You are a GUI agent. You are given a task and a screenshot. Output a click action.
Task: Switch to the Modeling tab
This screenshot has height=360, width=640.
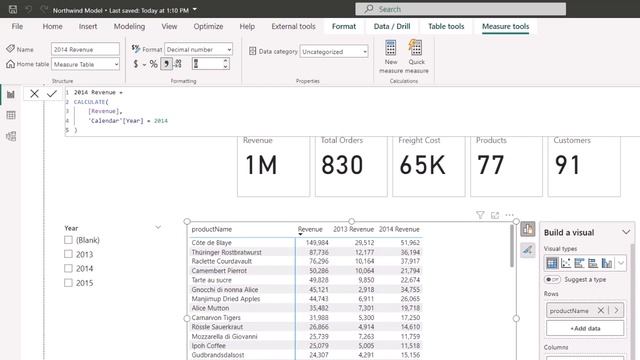[x=129, y=26]
